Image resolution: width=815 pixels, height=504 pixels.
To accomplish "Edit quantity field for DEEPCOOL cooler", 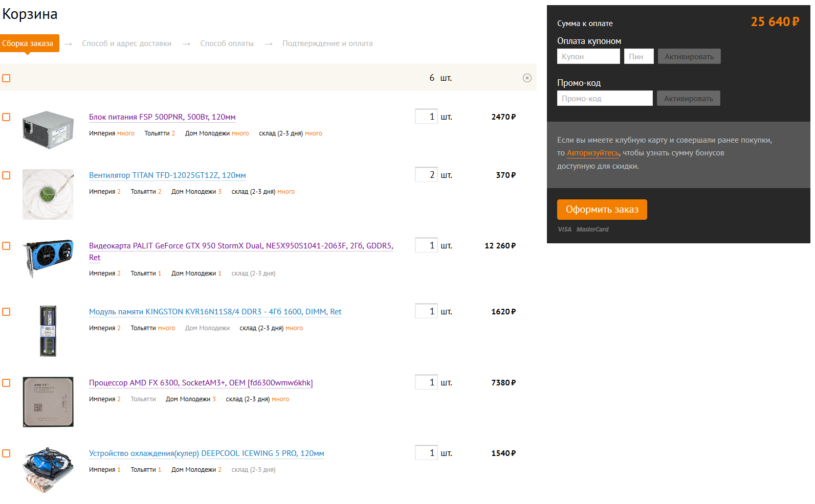I will (x=426, y=453).
